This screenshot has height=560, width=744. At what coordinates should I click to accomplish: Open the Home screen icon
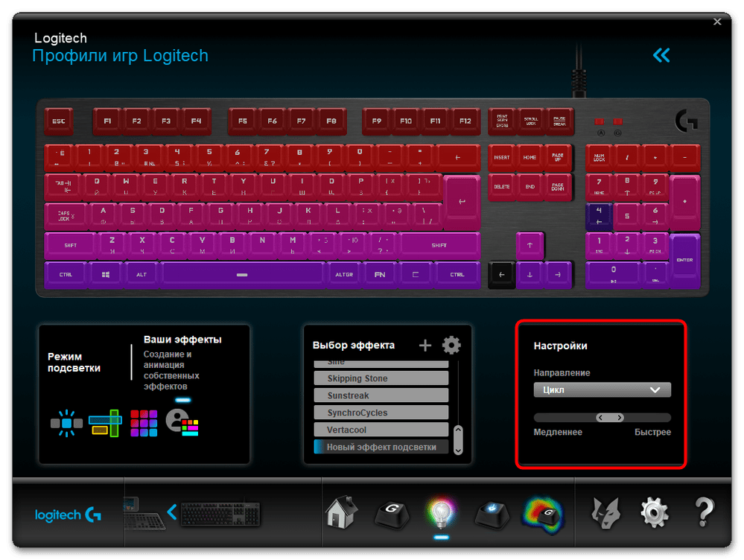(341, 512)
